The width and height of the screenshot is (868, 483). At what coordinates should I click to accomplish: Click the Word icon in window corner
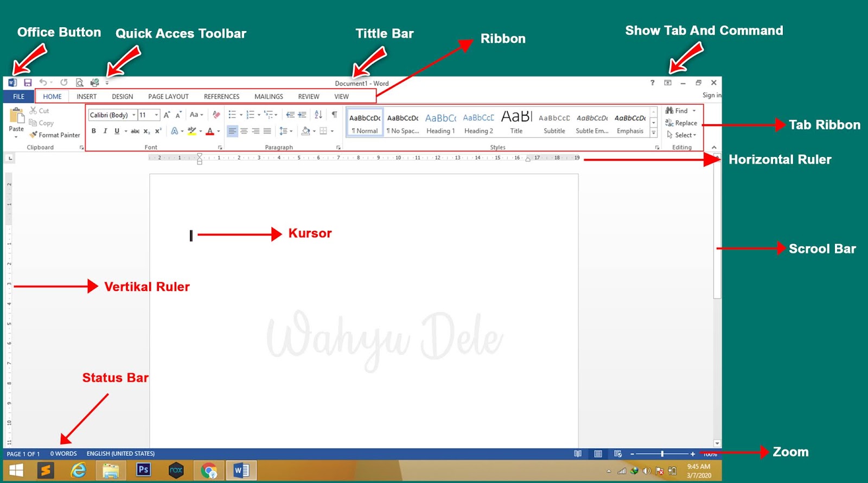[x=12, y=82]
